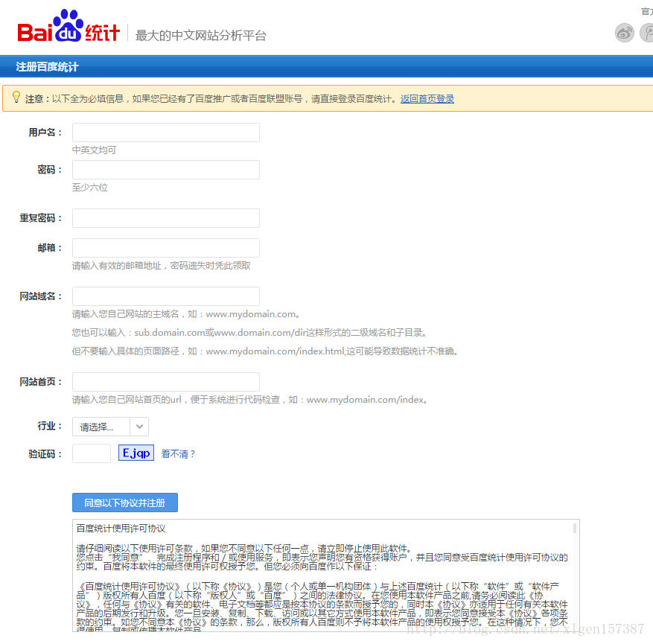Viewport: 653px width, 644px height.
Task: Focus the 网站域名 input field
Action: point(165,296)
